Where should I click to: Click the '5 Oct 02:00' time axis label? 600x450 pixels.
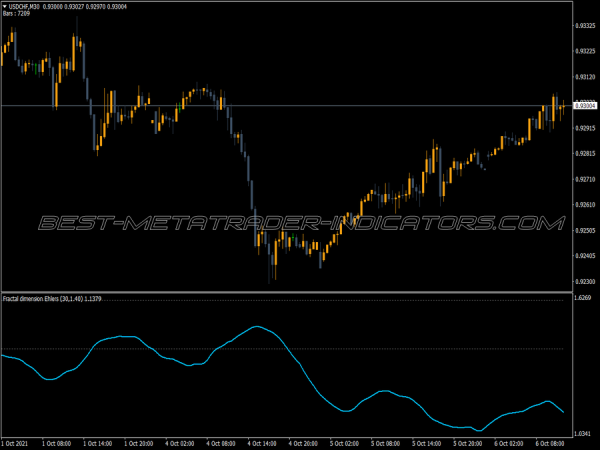click(344, 443)
